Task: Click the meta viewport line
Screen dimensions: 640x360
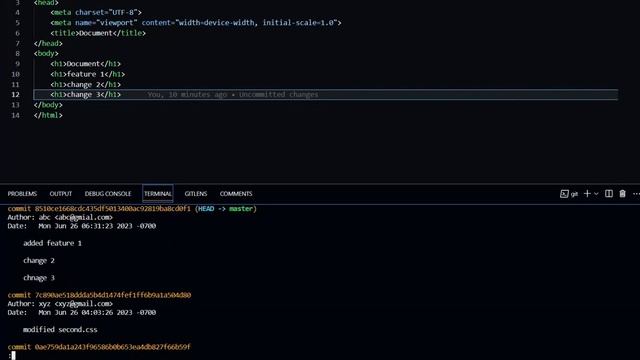Action: click(x=196, y=23)
